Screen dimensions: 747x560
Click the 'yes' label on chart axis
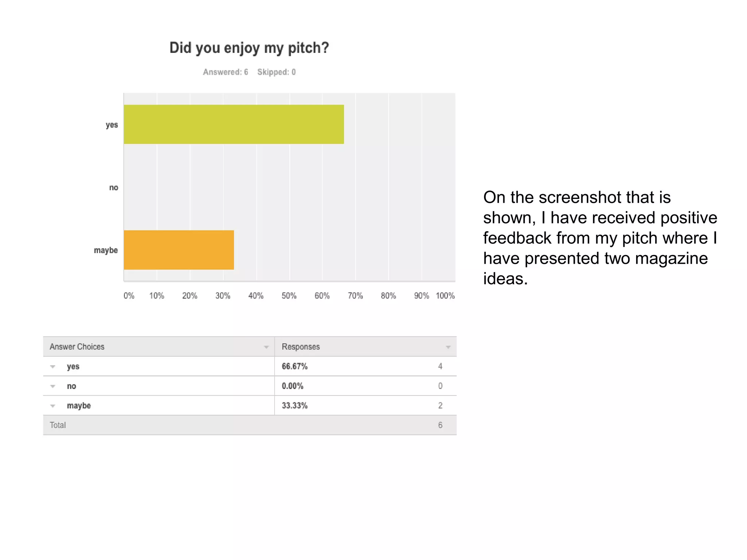[112, 125]
